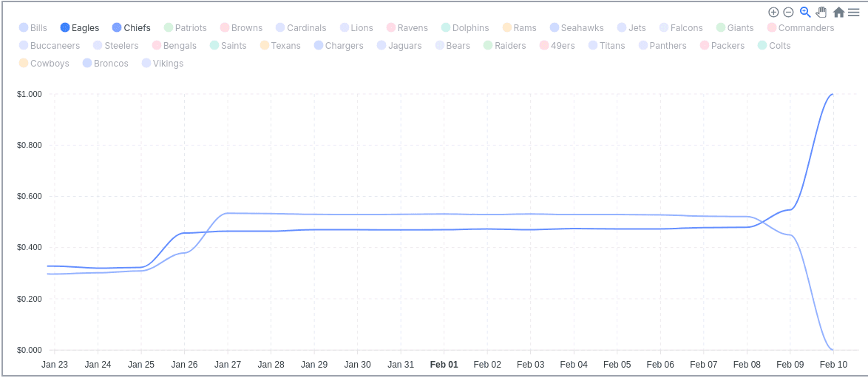
Task: Enable the Buccaneers legend item
Action: pyautogui.click(x=50, y=45)
